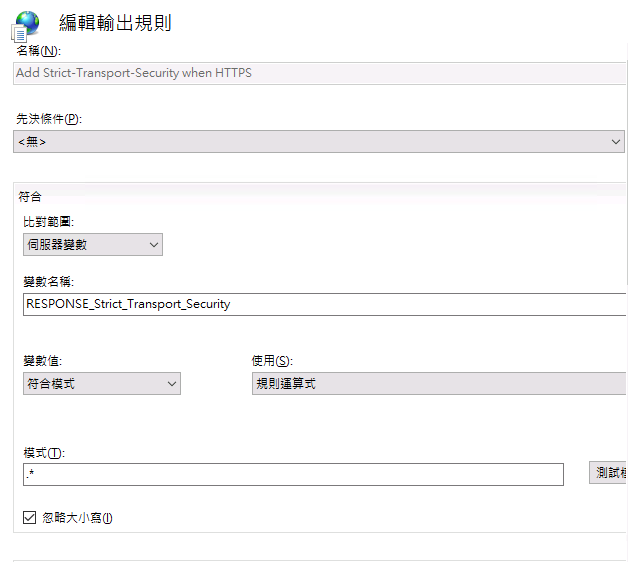Click the globe outbound rule icon
The height and width of the screenshot is (562, 628).
pyautogui.click(x=26, y=26)
